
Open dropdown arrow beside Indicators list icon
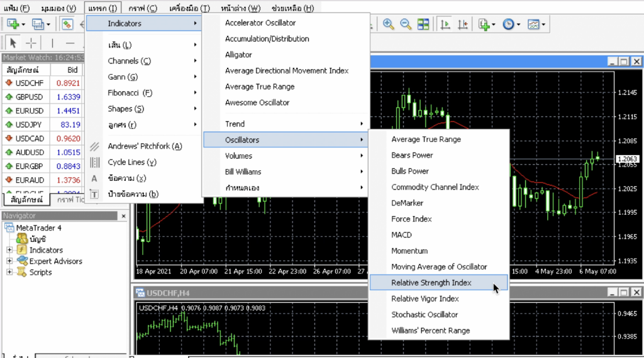(494, 24)
